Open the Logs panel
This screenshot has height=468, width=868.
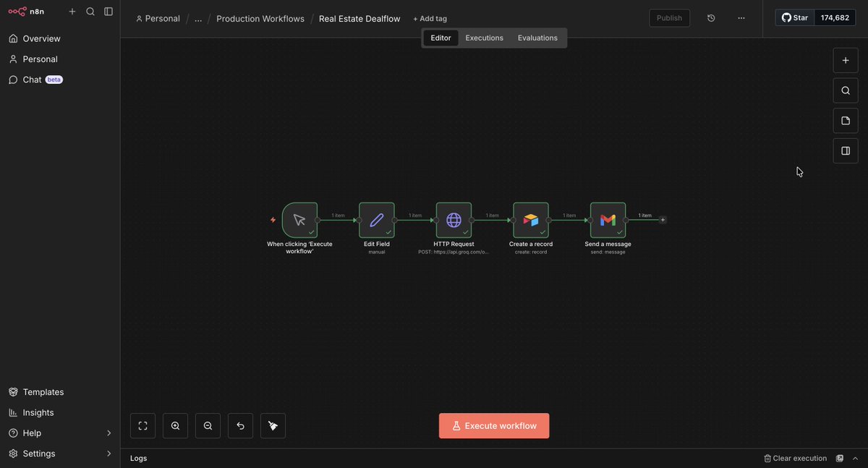pyautogui.click(x=139, y=459)
